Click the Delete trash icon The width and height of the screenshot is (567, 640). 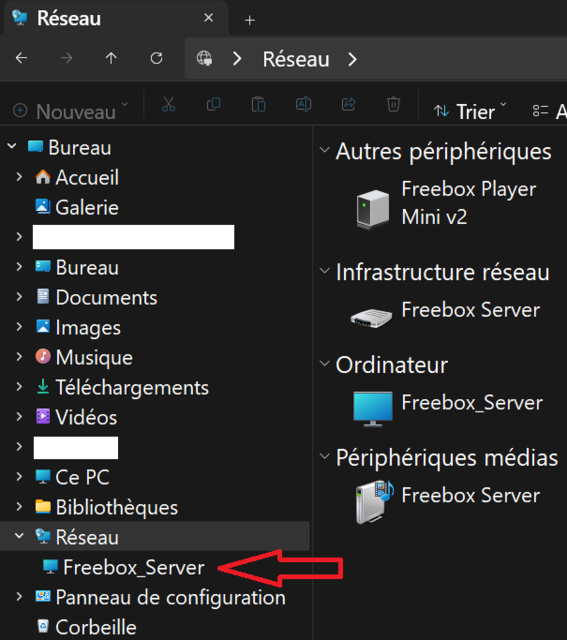click(x=393, y=104)
